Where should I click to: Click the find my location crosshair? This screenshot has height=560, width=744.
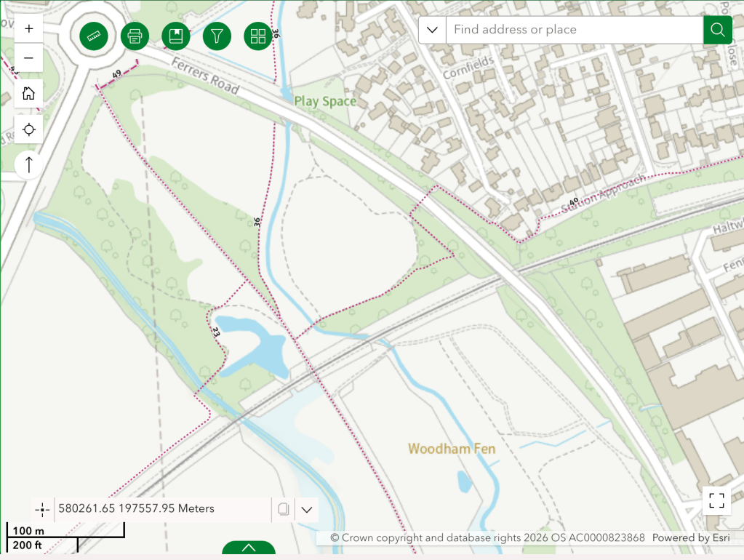pos(29,129)
